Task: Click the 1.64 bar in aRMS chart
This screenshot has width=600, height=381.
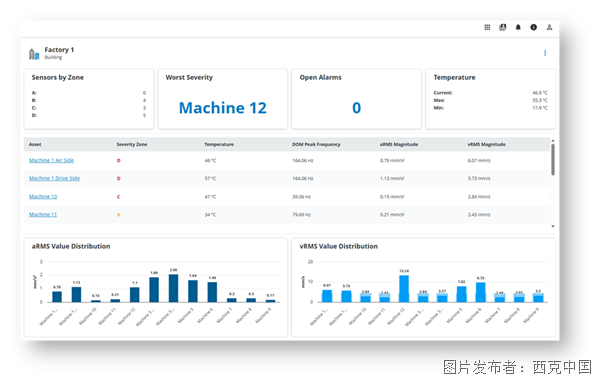Action: pos(193,291)
